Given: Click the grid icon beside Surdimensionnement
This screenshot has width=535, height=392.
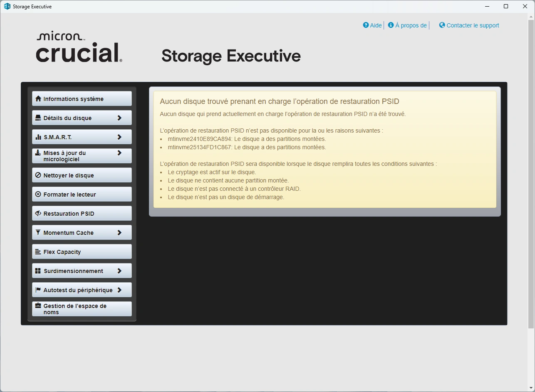Looking at the screenshot, I should point(38,271).
